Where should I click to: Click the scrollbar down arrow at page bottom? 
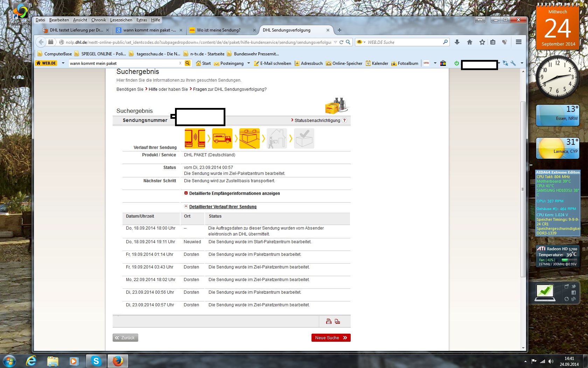[x=523, y=348]
